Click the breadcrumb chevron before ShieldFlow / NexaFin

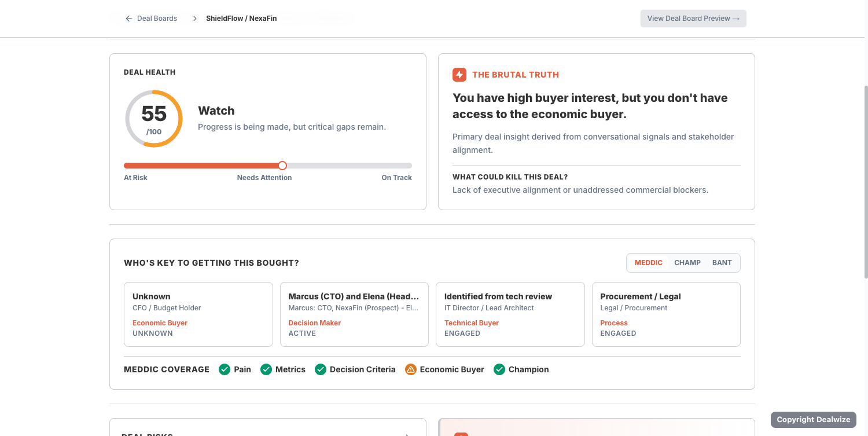point(195,19)
